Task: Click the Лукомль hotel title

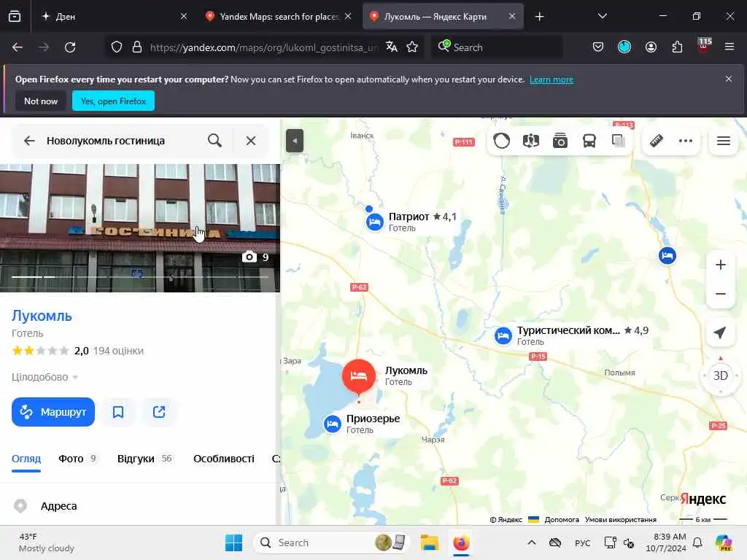Action: 42,316
